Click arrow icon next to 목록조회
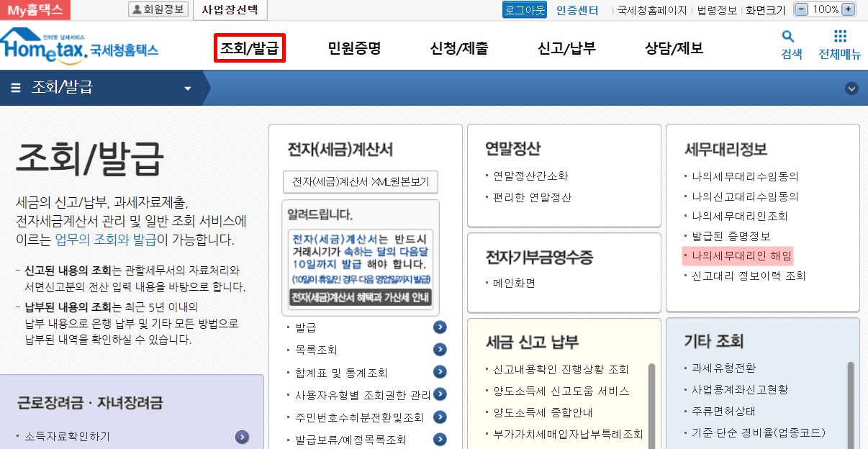Viewport: 868px width, 449px height. [x=440, y=350]
